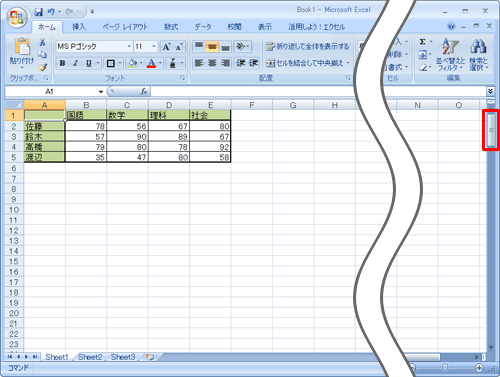Toggle Italic formatting
The width and height of the screenshot is (500, 377).
tap(76, 63)
